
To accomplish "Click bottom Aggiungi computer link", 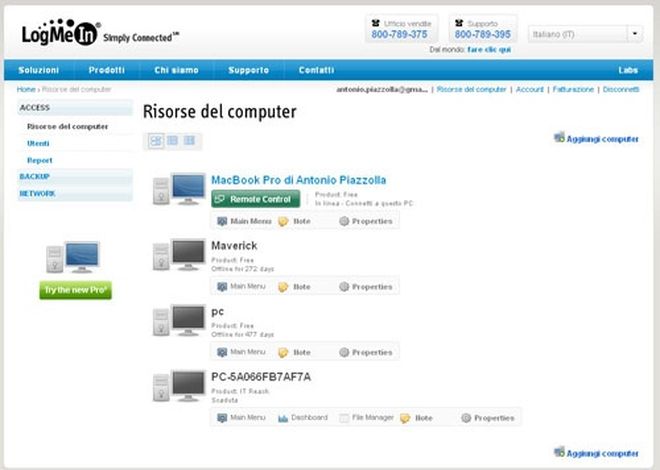I will 596,453.
